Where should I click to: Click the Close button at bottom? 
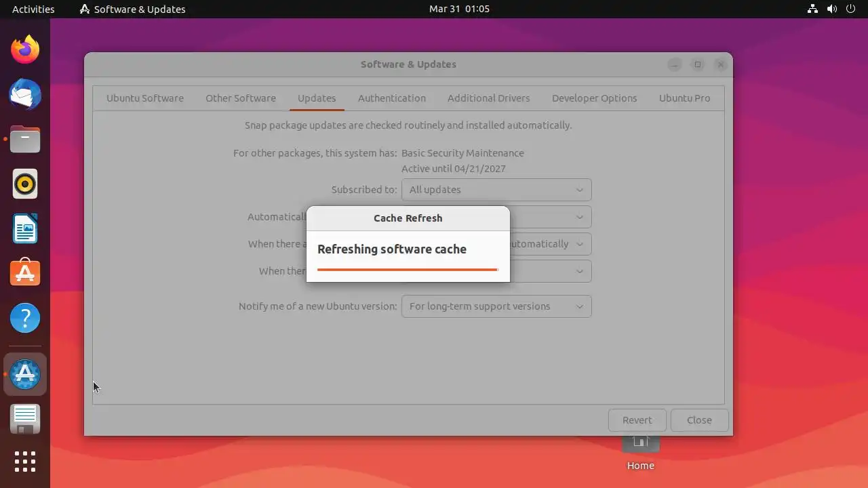[699, 420]
